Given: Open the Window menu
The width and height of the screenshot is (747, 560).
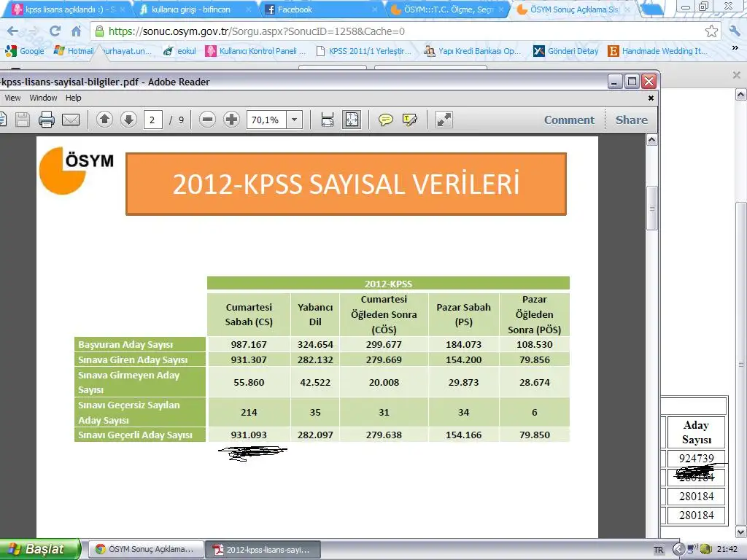Looking at the screenshot, I should point(43,98).
